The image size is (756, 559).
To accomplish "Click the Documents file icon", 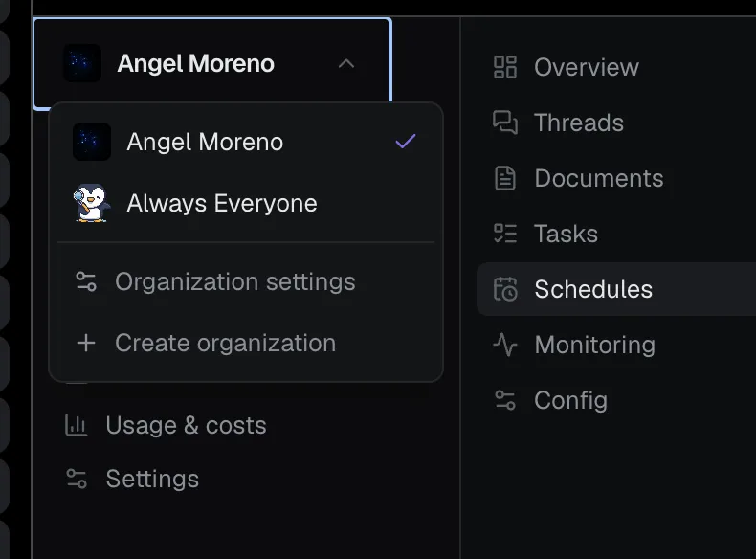I will (x=505, y=178).
